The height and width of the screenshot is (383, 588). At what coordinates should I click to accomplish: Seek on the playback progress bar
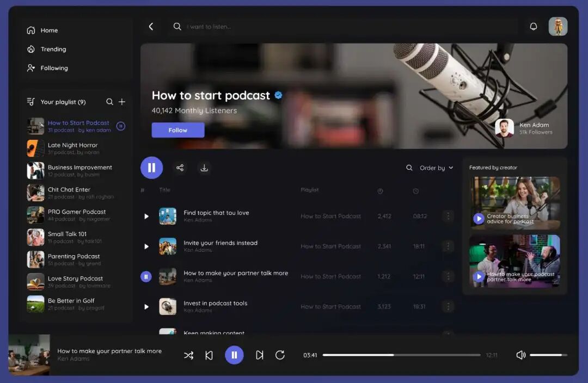pos(401,355)
